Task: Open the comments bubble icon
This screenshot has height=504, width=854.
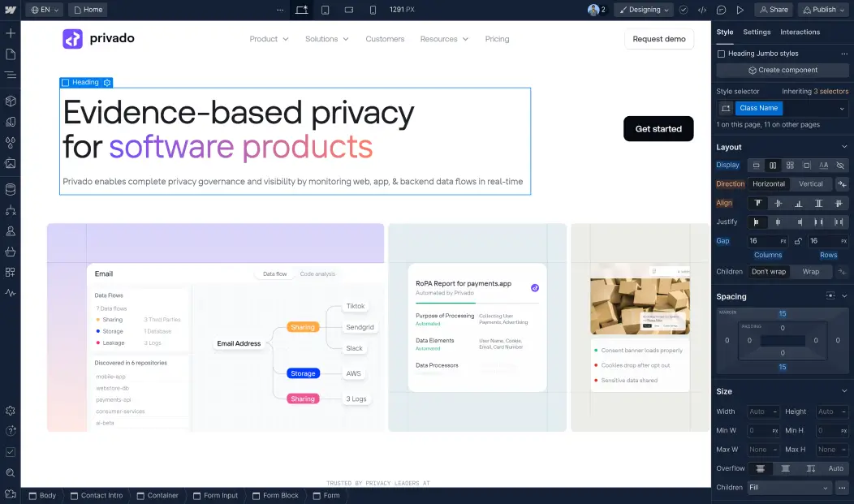Action: [x=721, y=10]
